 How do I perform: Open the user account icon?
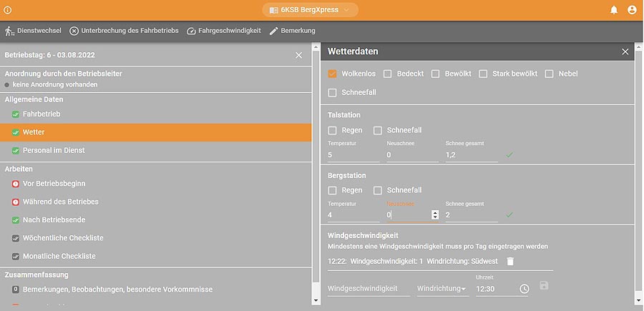pos(632,10)
